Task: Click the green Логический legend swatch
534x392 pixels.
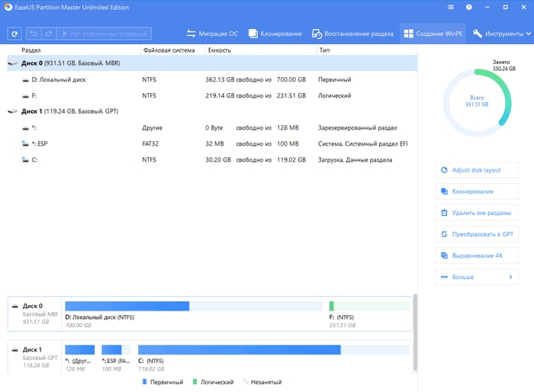Action: tap(195, 382)
